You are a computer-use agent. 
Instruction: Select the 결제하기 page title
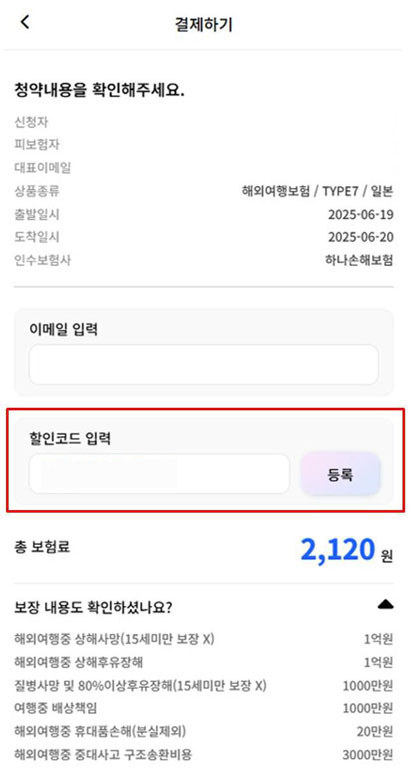(203, 24)
